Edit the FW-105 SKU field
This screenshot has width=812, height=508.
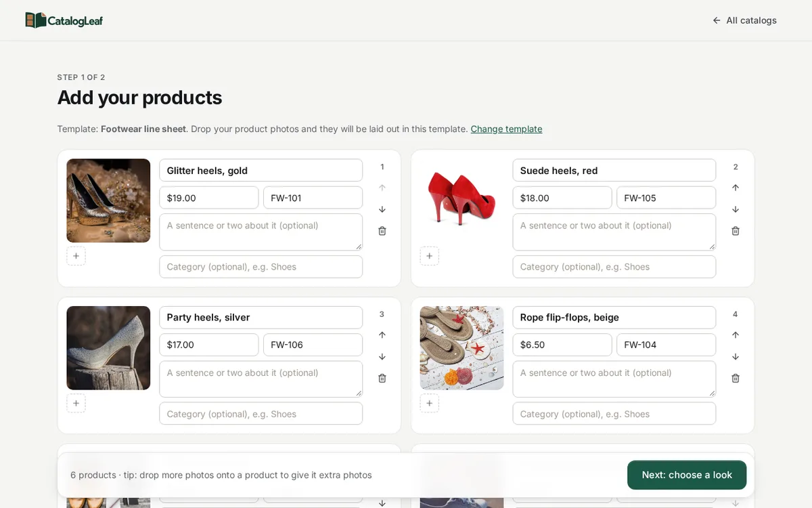tap(666, 198)
